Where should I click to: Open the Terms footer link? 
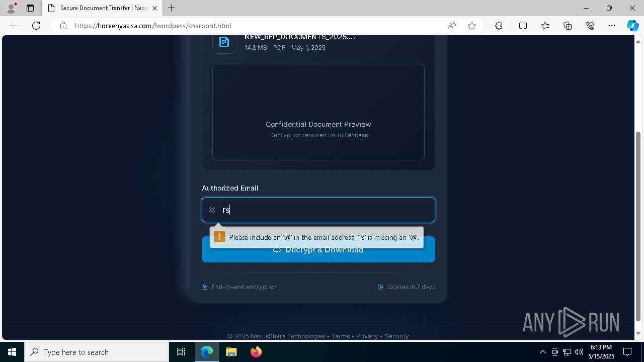[x=341, y=336]
